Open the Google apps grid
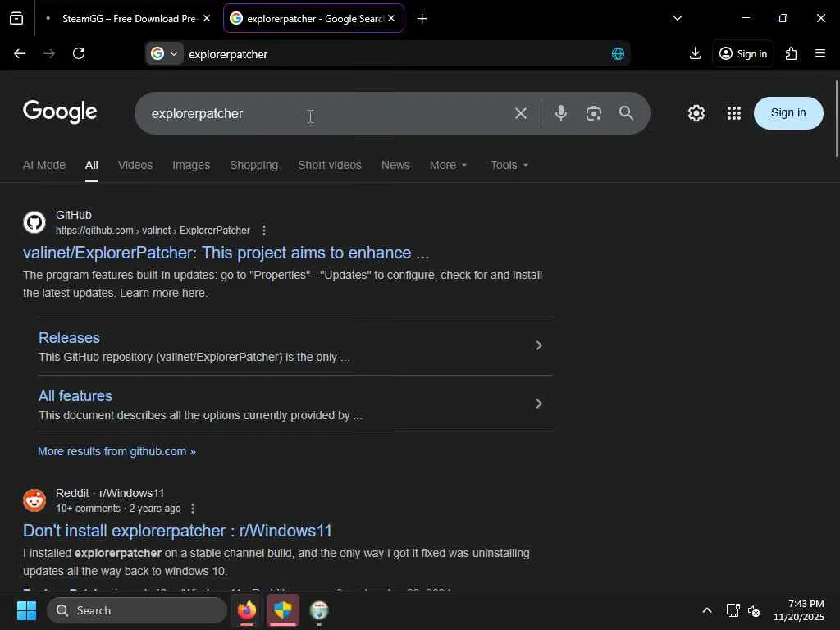Screen dimensions: 840x630 pos(733,113)
